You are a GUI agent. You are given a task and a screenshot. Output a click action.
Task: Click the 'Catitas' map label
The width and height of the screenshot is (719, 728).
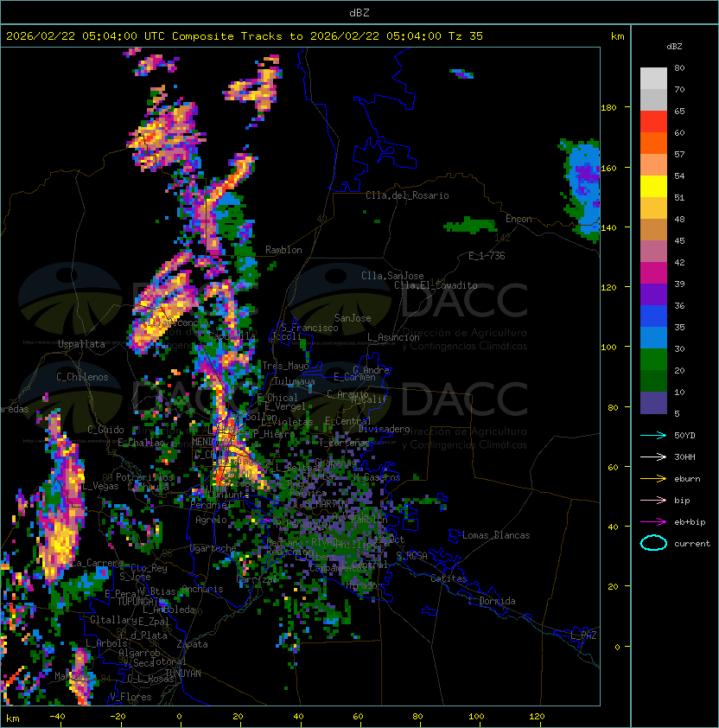(x=449, y=578)
